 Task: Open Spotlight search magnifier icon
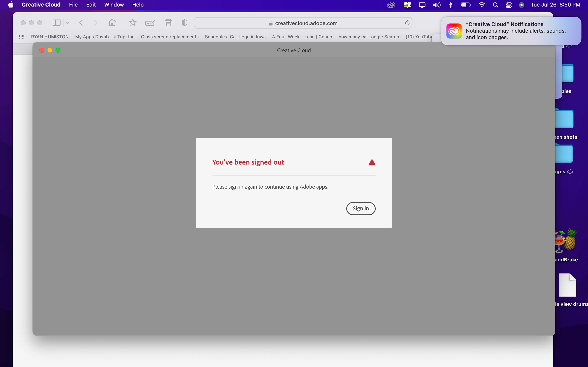pyautogui.click(x=496, y=5)
